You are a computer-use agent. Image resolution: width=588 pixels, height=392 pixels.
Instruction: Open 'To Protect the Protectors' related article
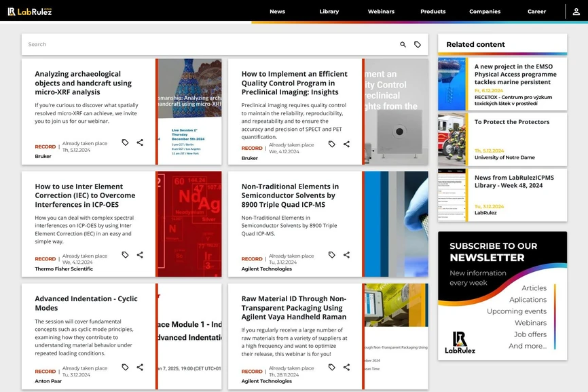(x=512, y=122)
